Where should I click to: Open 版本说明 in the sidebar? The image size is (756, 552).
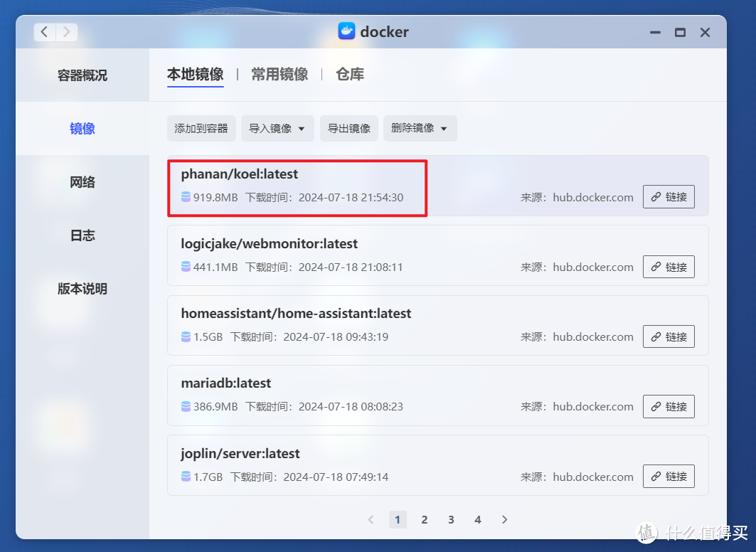tap(82, 289)
